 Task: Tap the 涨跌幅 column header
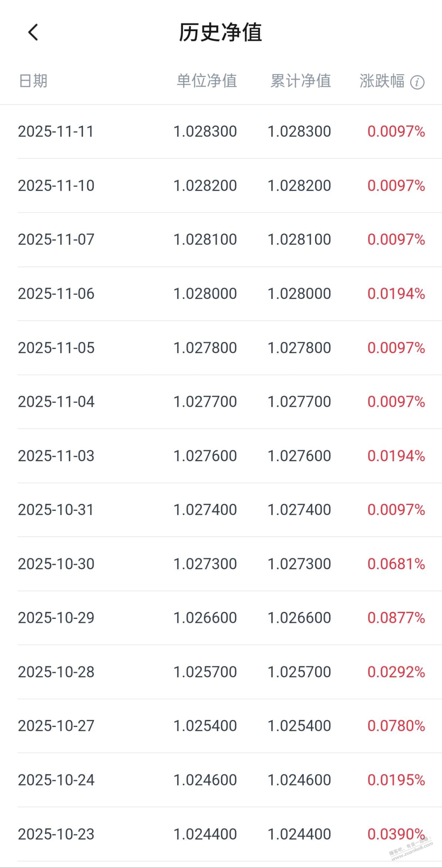[382, 81]
